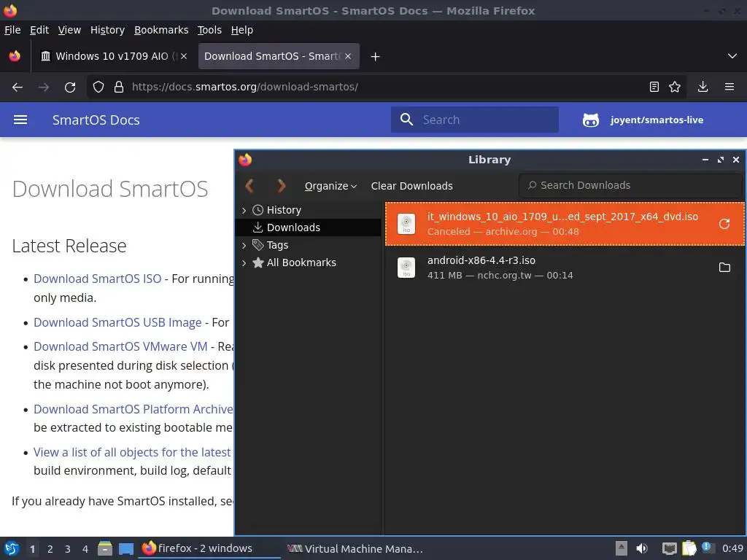This screenshot has width=747, height=560.
Task: Switch to Virtual Machine Manager in taskbar
Action: (355, 549)
